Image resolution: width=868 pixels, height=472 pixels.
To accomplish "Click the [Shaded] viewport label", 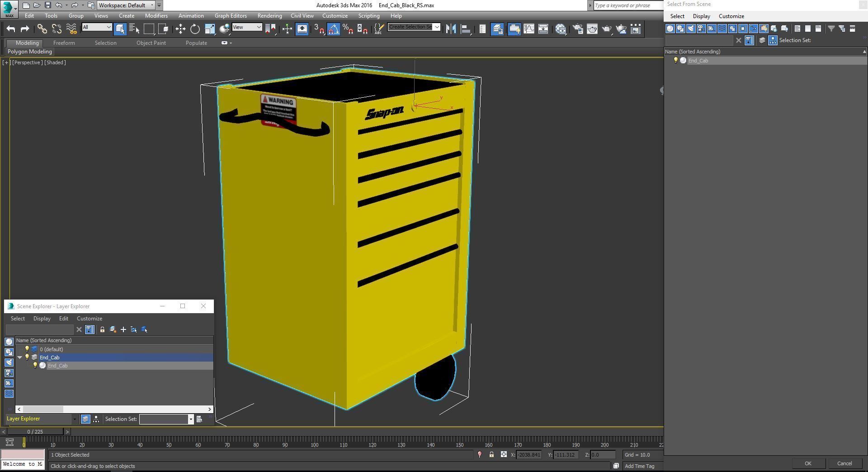I will [x=55, y=62].
